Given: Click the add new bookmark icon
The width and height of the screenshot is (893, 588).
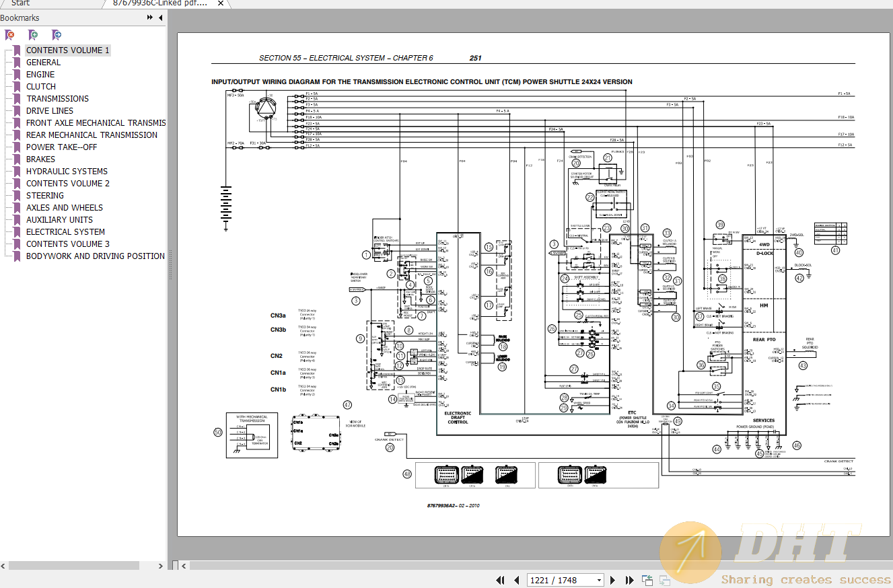Looking at the screenshot, I should coord(34,35).
